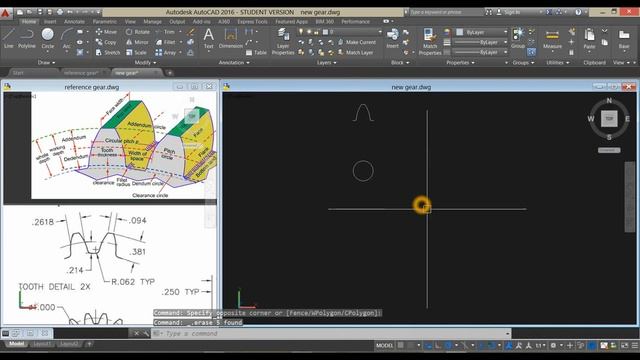The width and height of the screenshot is (640, 360).
Task: Click Make Current layer button
Action: 356,42
